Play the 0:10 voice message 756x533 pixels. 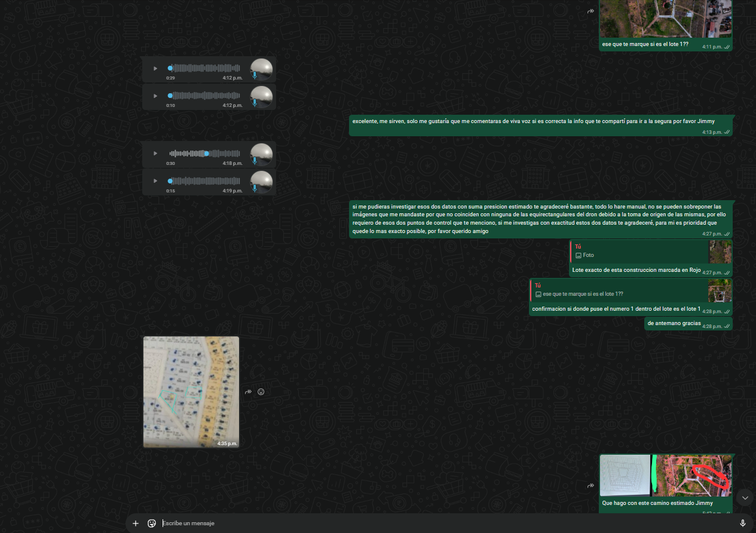click(155, 96)
